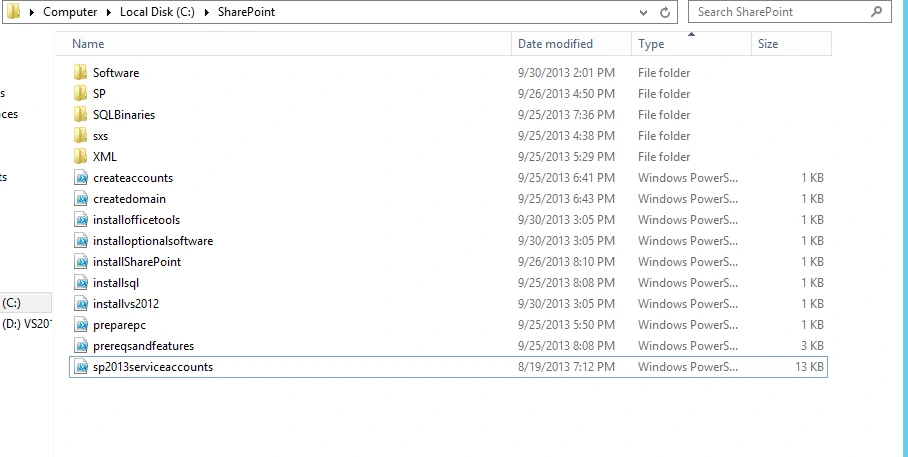
Task: Click the File folder type of XML
Action: [664, 157]
